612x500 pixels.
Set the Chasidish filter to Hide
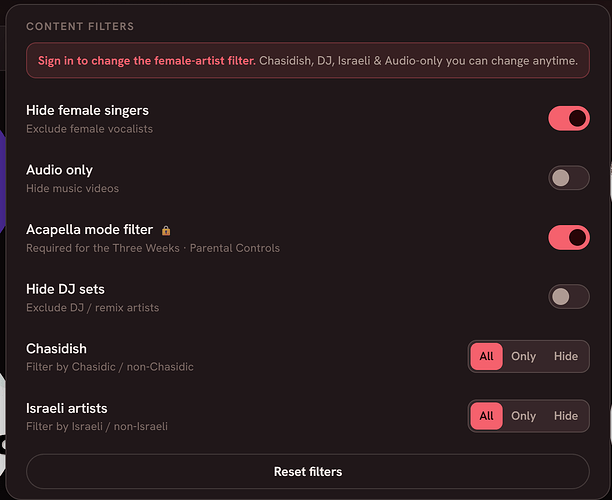(566, 356)
